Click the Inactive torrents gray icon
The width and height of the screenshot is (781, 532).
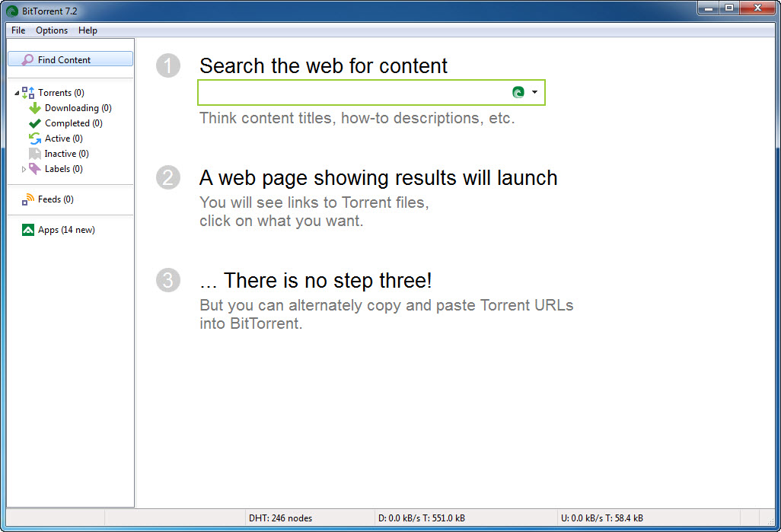pos(34,154)
